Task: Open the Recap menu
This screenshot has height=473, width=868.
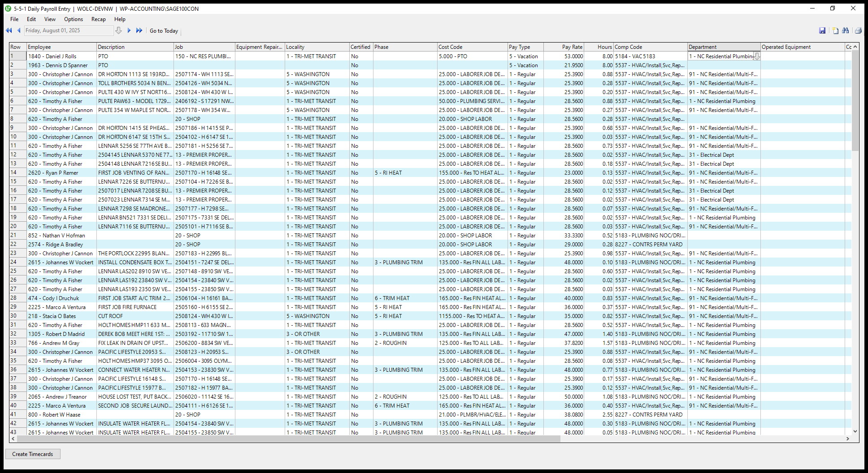Action: pos(98,19)
